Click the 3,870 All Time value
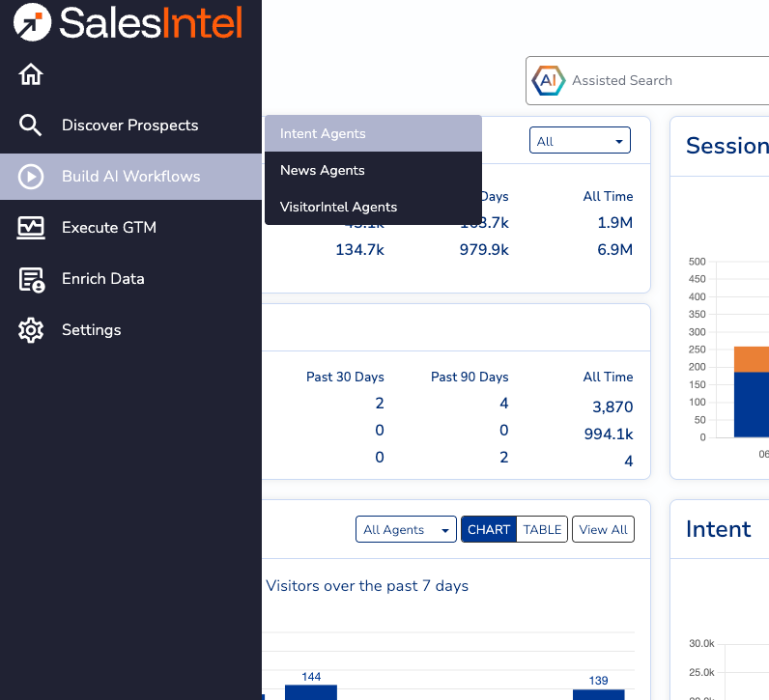 pos(612,406)
